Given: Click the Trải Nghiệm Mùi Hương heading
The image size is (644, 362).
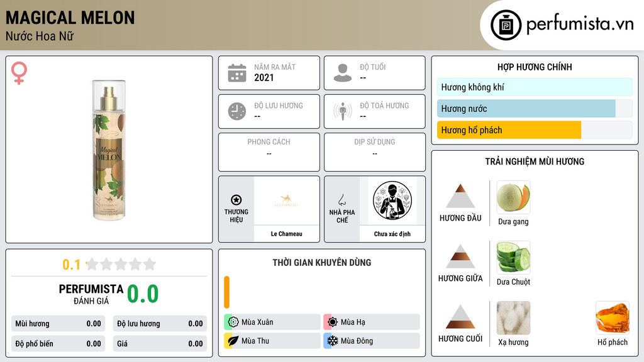Looking at the screenshot, I should click(x=535, y=162).
